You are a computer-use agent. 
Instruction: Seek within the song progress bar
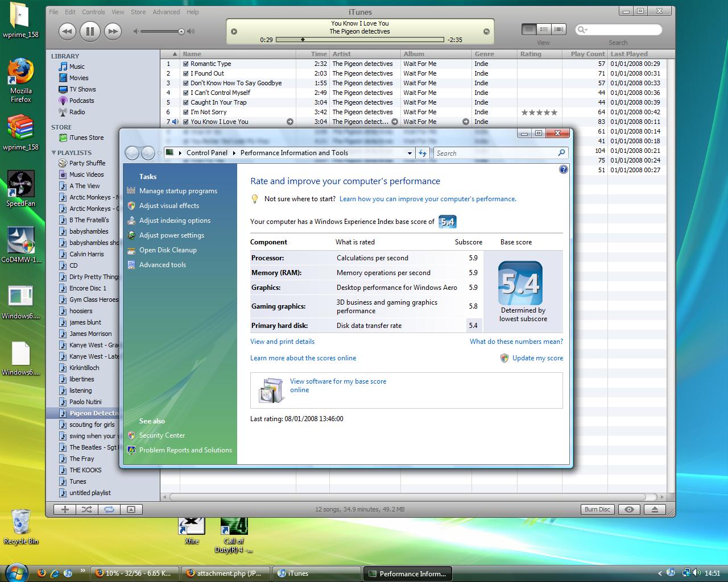pos(360,40)
